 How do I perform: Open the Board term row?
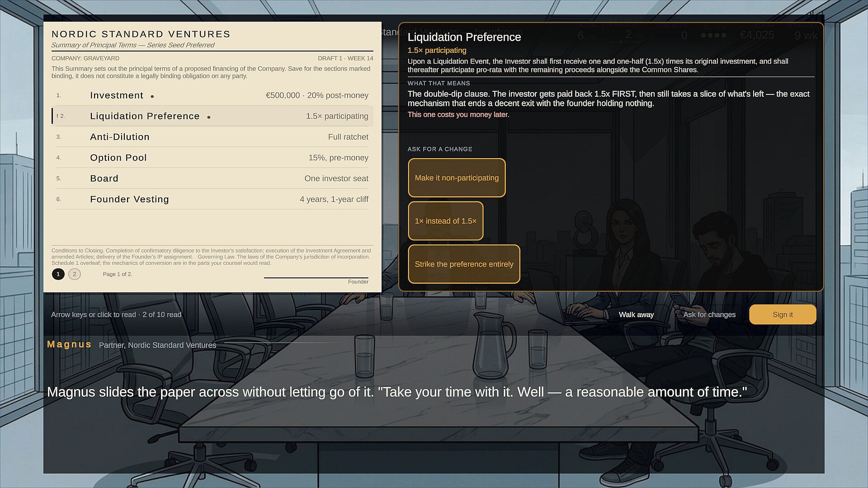[212, 178]
